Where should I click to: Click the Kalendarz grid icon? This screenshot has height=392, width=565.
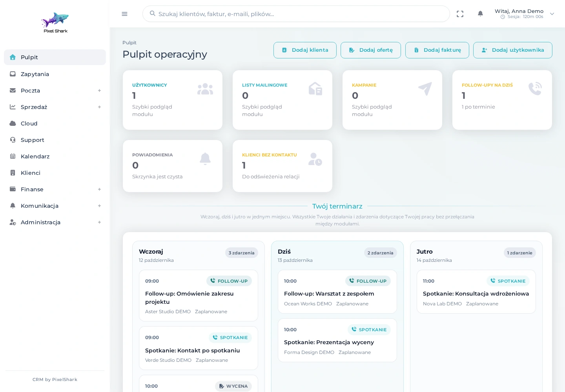(x=13, y=156)
